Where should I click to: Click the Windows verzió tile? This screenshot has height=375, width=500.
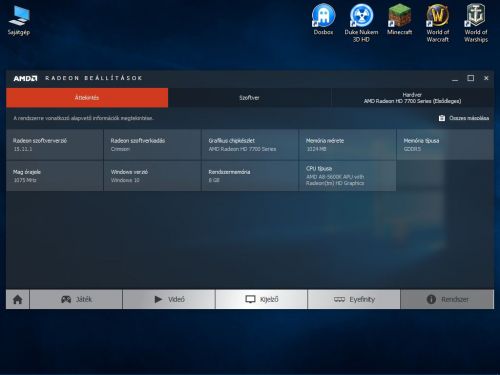[152, 176]
